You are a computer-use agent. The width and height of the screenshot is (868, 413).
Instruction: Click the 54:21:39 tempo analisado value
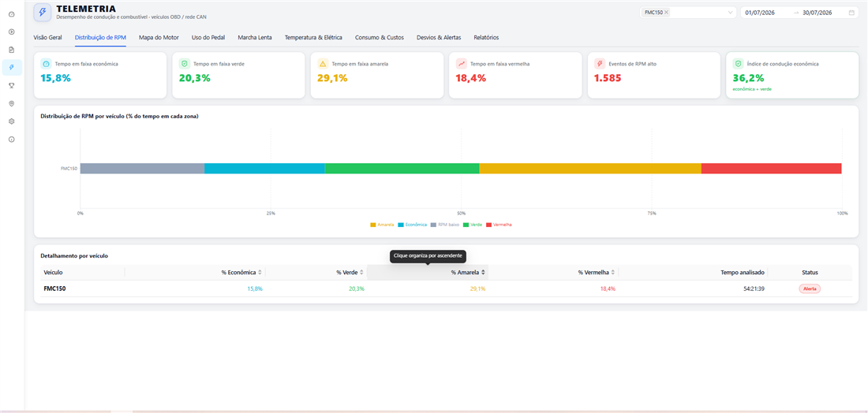tap(754, 288)
